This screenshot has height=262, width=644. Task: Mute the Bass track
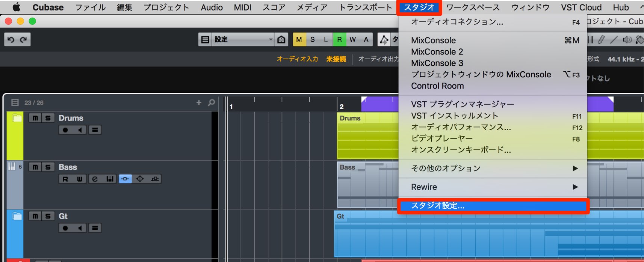click(x=35, y=167)
